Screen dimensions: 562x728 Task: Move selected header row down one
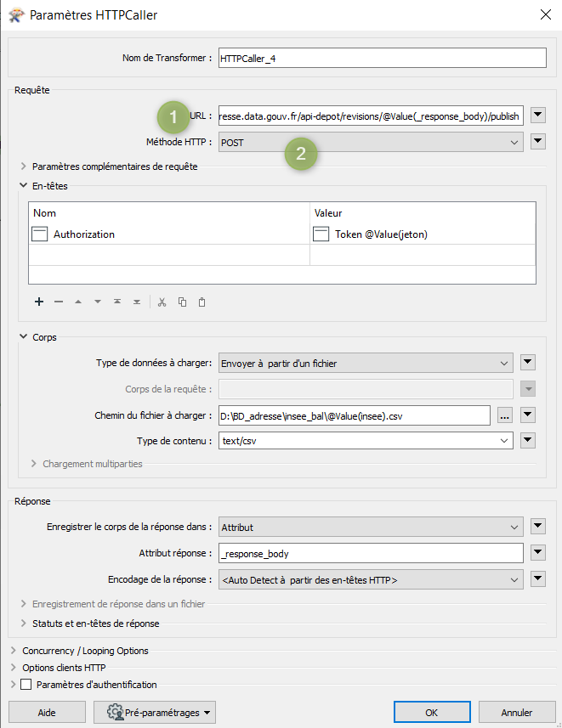pos(98,302)
